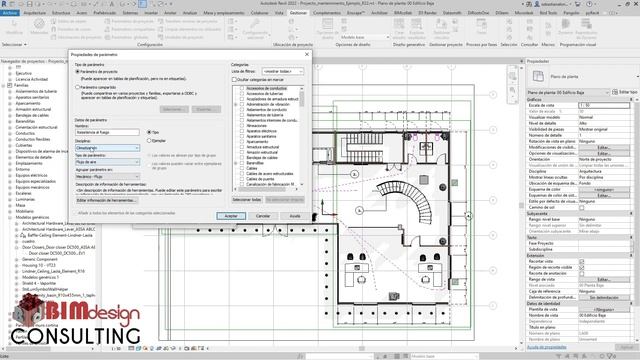
Task: Switch to the Estructura ribbon tab
Action: [61, 13]
